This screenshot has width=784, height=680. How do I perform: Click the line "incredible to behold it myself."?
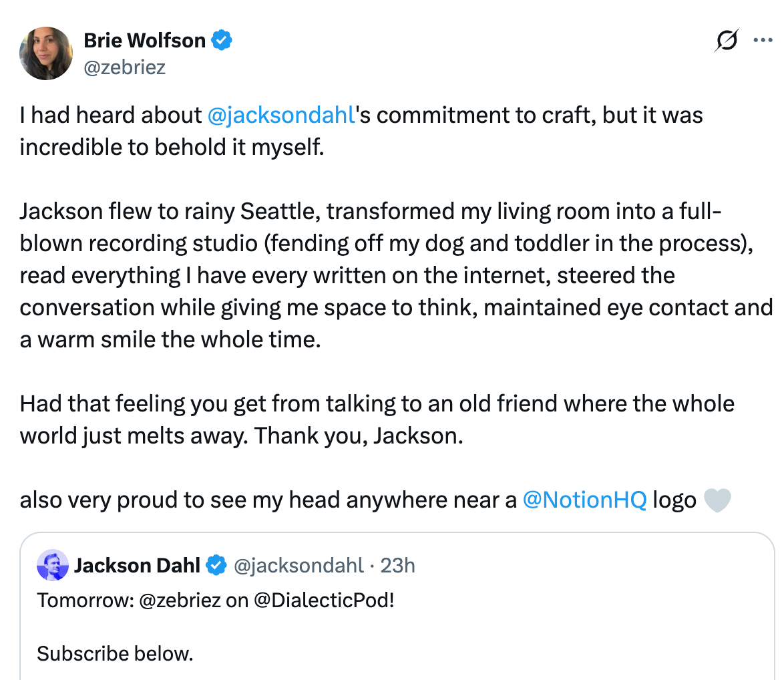172,147
